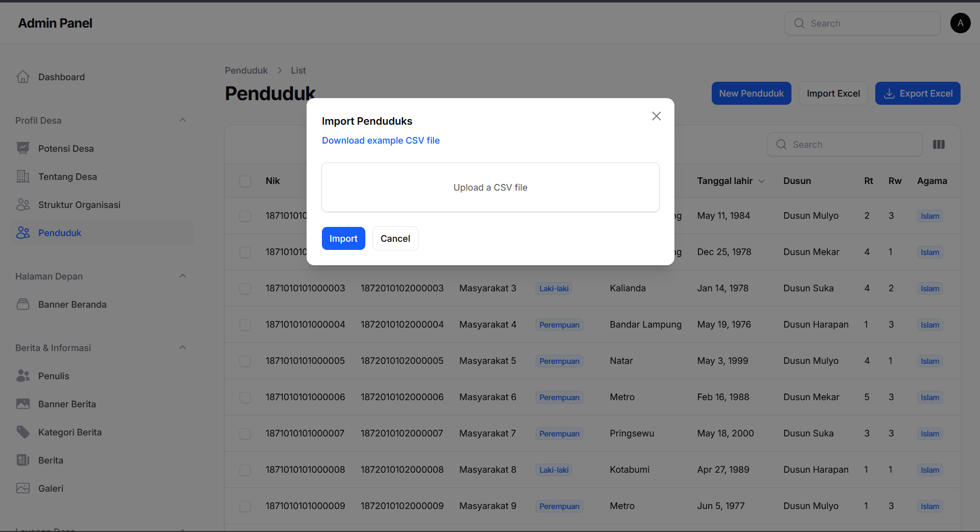The width and height of the screenshot is (980, 532).
Task: Open the Kategori Berita menu item
Action: click(x=102, y=432)
